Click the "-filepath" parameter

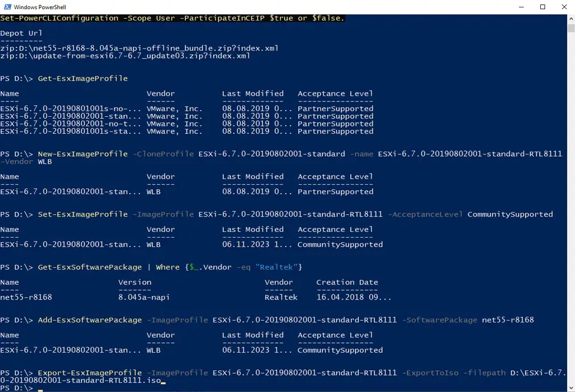pos(484,373)
